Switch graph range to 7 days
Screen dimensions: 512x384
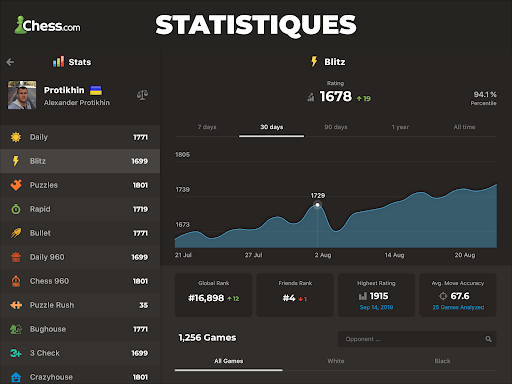coord(207,127)
